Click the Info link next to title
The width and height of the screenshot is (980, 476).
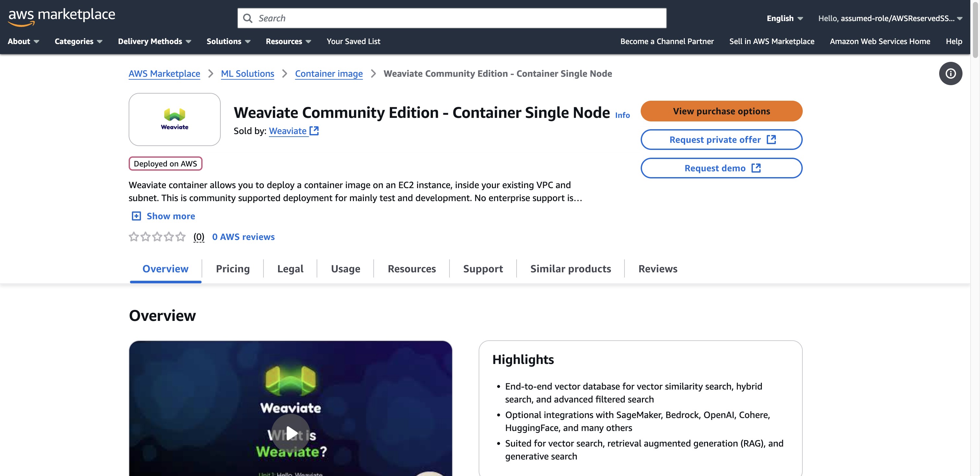[623, 115]
